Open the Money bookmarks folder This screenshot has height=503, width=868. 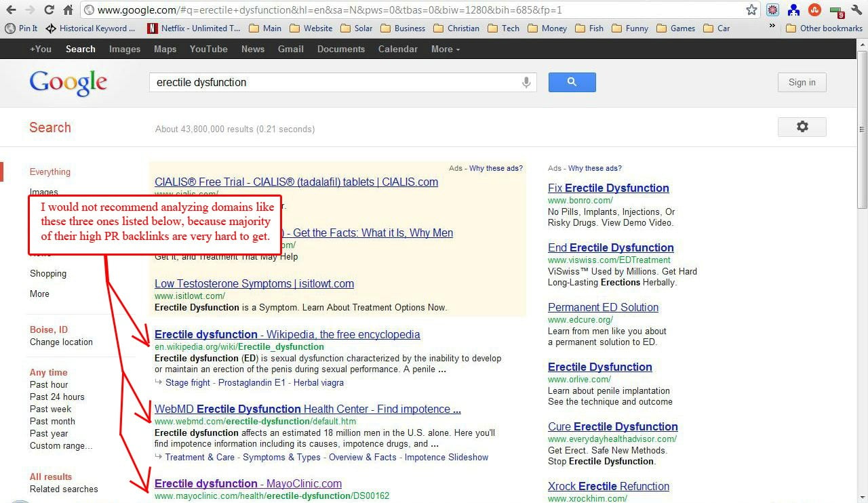(547, 28)
